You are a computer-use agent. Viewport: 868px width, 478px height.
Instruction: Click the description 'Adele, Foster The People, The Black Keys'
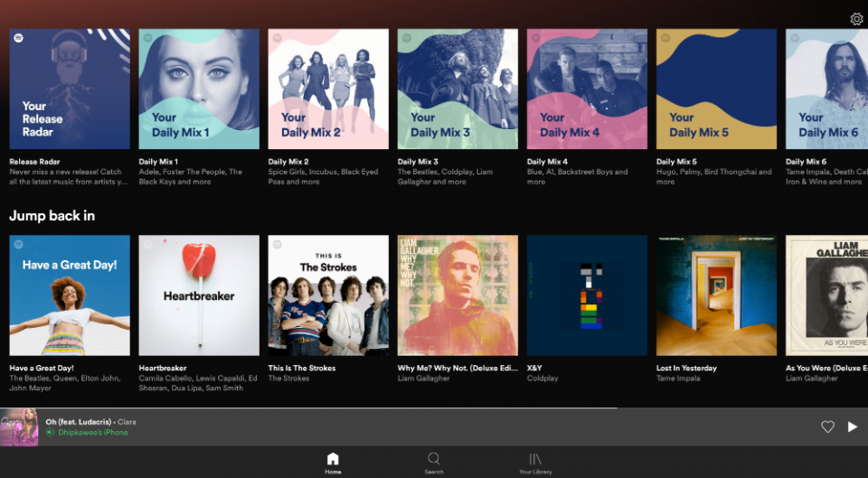pyautogui.click(x=191, y=176)
